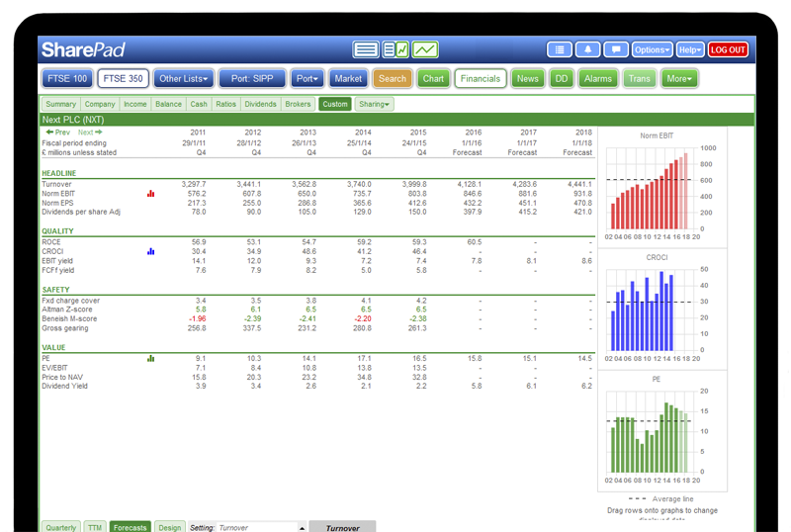This screenshot has height=532, width=791.
Task: Open the Options dropdown menu
Action: click(652, 49)
